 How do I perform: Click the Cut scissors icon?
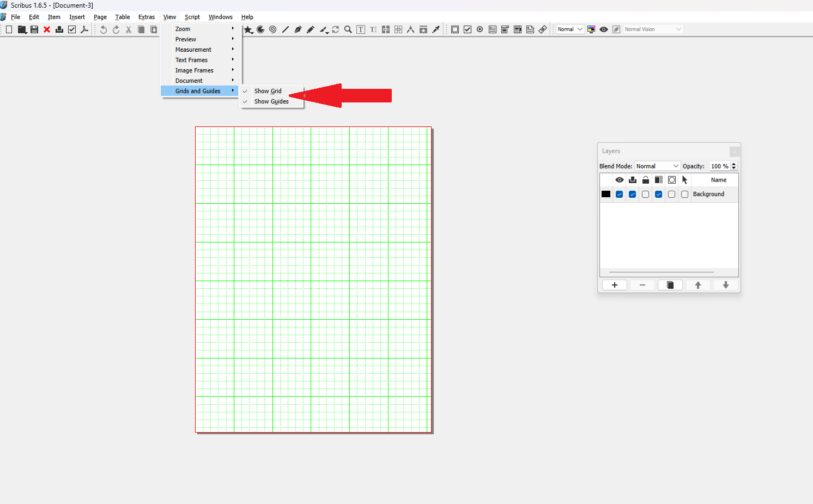(x=129, y=29)
